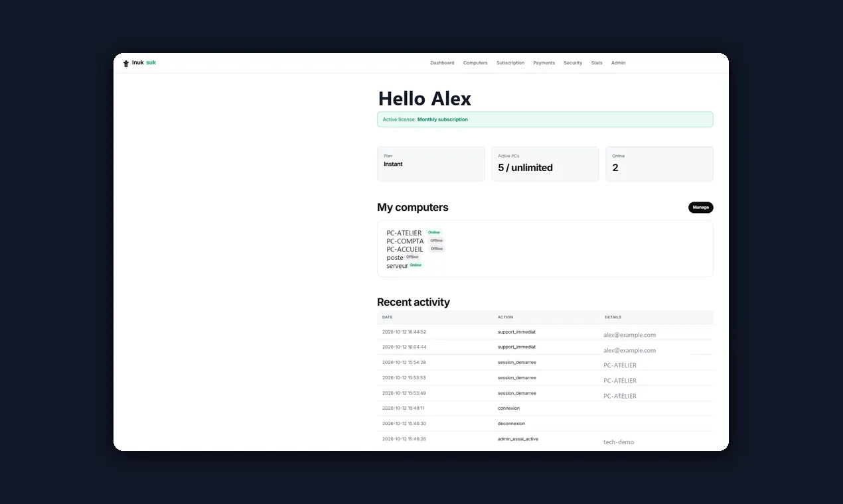Viewport: 843px width, 504px height.
Task: Click support_immediat in the 16:44:52 row
Action: [516, 332]
